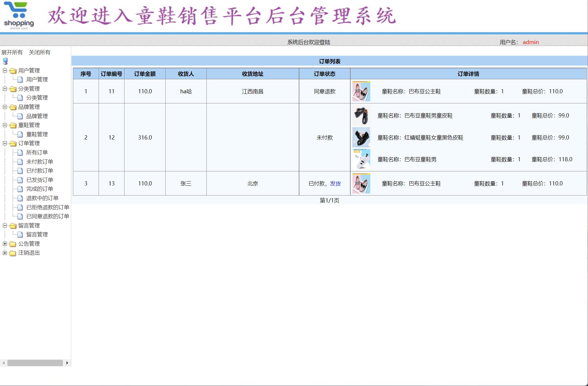The width and height of the screenshot is (588, 386).
Task: Collapse the 订单管理 tree node
Action: (4, 143)
